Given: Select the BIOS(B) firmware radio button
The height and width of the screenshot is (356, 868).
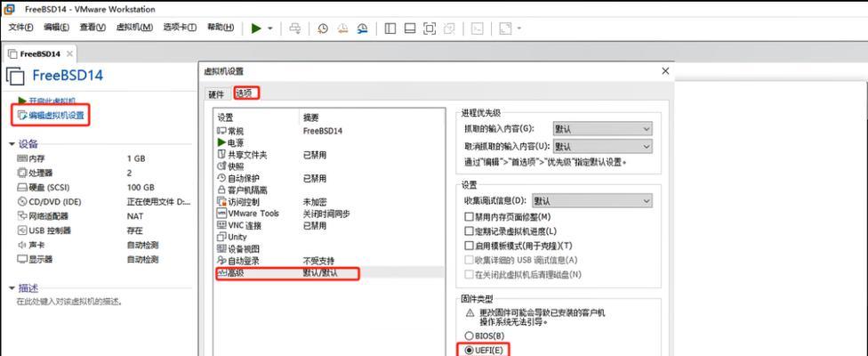Looking at the screenshot, I should (x=469, y=336).
